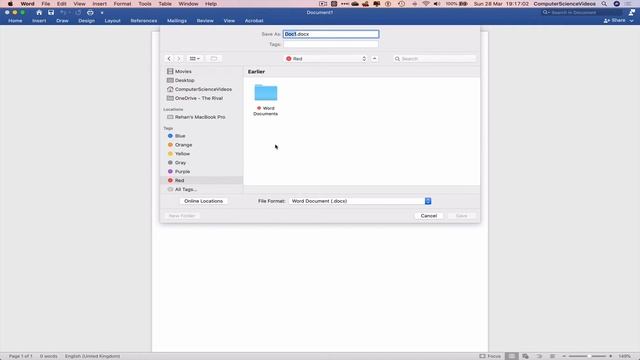Go back with the left chevron in the dialog
Image resolution: width=640 pixels, height=360 pixels.
pyautogui.click(x=169, y=59)
